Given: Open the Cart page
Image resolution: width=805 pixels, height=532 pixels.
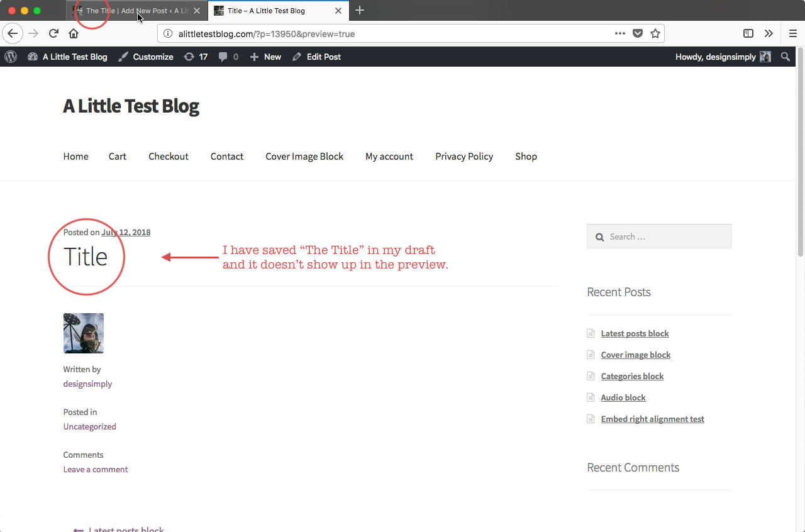Looking at the screenshot, I should 118,156.
